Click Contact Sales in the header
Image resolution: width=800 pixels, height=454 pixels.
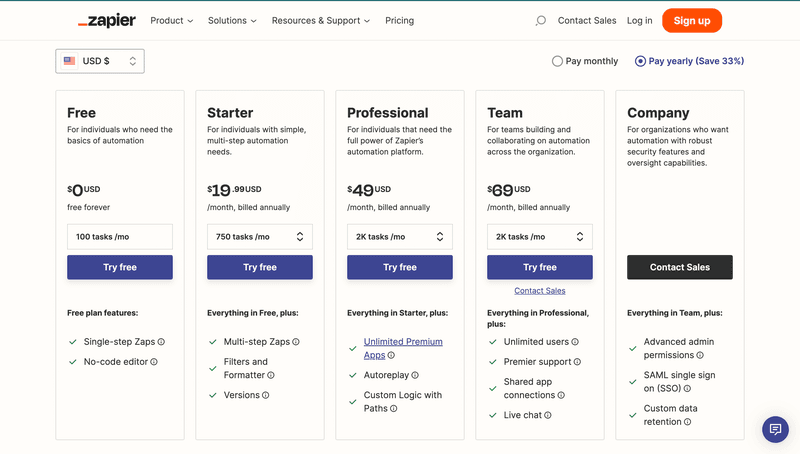coord(587,21)
